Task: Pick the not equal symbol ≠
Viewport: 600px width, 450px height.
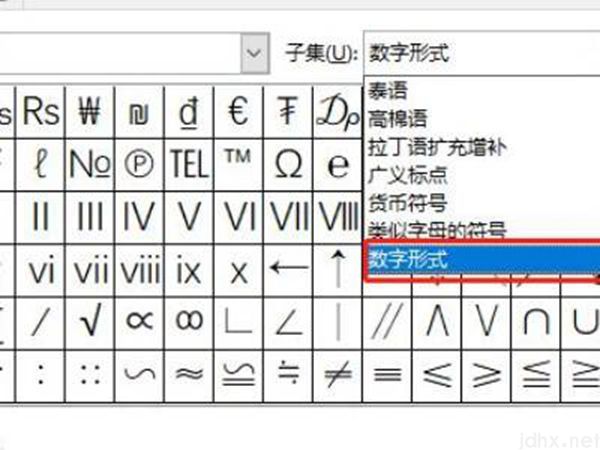Action: pyautogui.click(x=338, y=375)
